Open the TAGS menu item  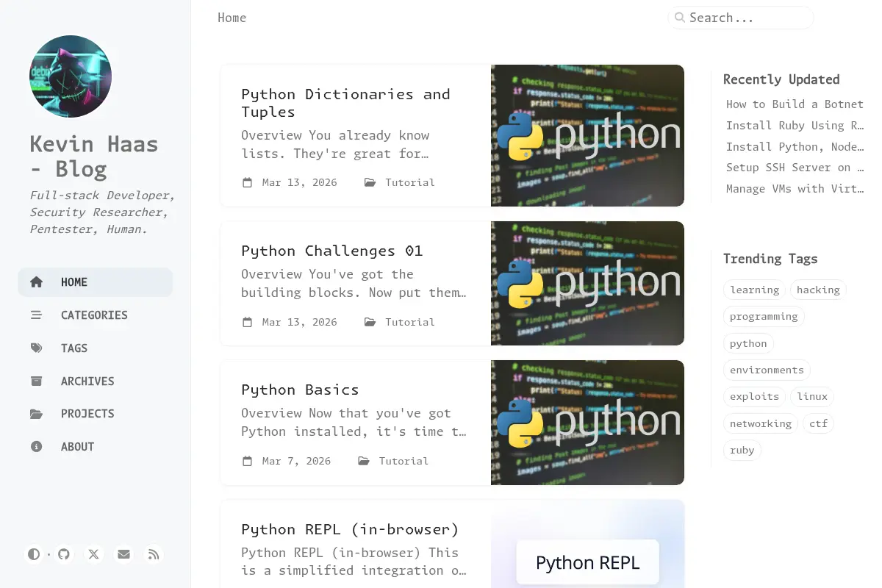coord(95,348)
